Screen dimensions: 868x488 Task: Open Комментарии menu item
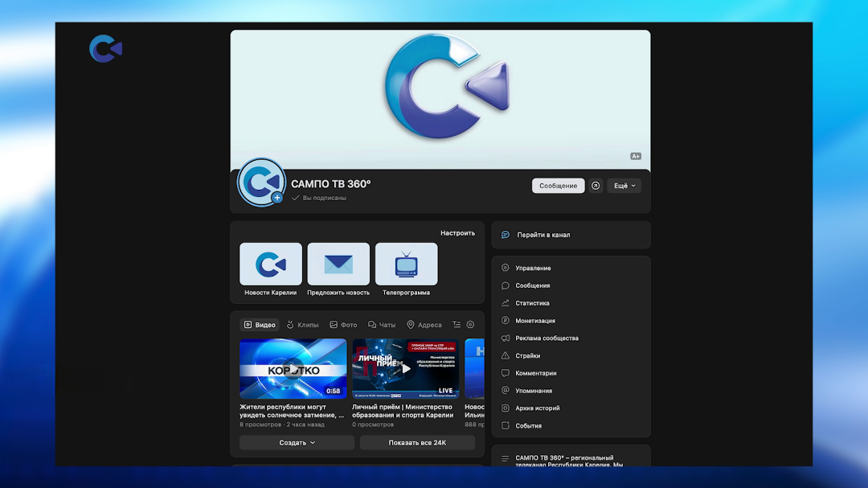571,373
